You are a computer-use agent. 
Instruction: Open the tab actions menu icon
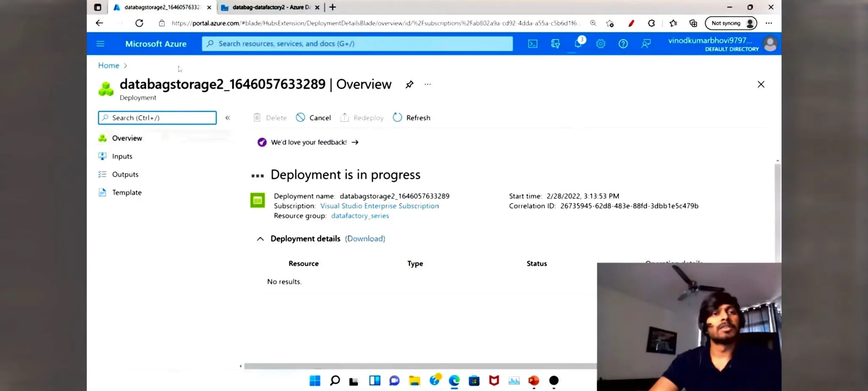[97, 7]
